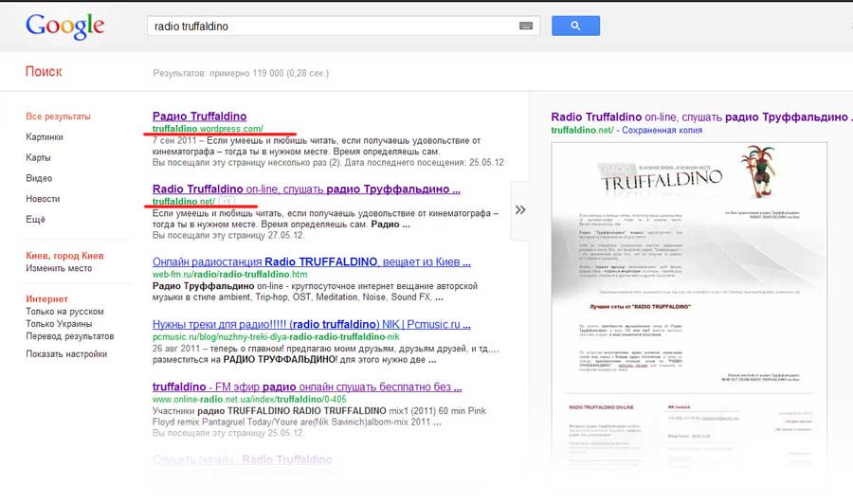853x504 pixels.
Task: Open 'truffaldino - FM эфир радио' result
Action: [x=307, y=387]
